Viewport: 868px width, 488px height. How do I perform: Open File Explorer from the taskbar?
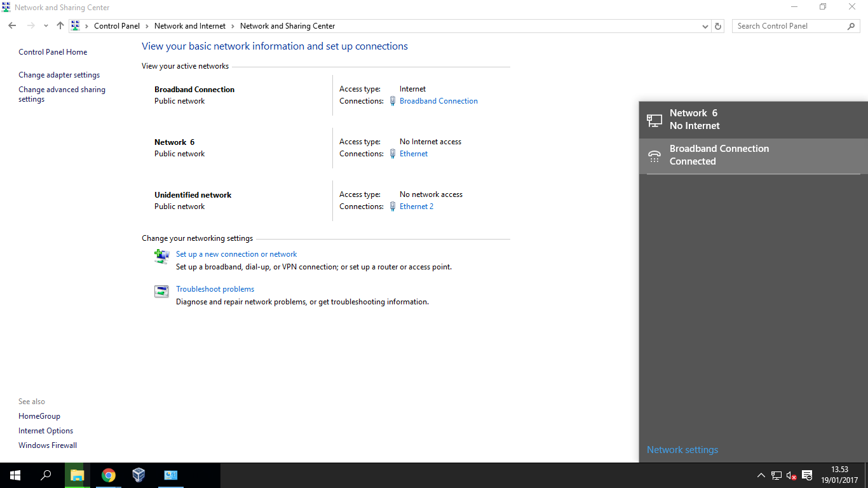point(77,475)
